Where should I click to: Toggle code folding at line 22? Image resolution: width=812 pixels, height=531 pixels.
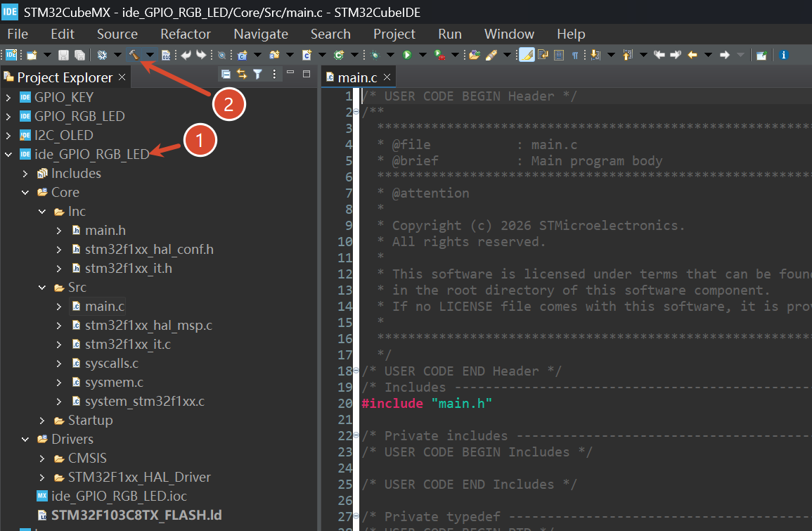click(356, 435)
